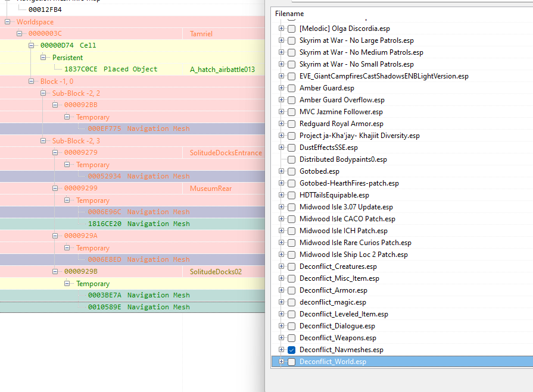This screenshot has height=392, width=533.
Task: Collapse the 0000003C Tamriel node
Action: (x=20, y=33)
